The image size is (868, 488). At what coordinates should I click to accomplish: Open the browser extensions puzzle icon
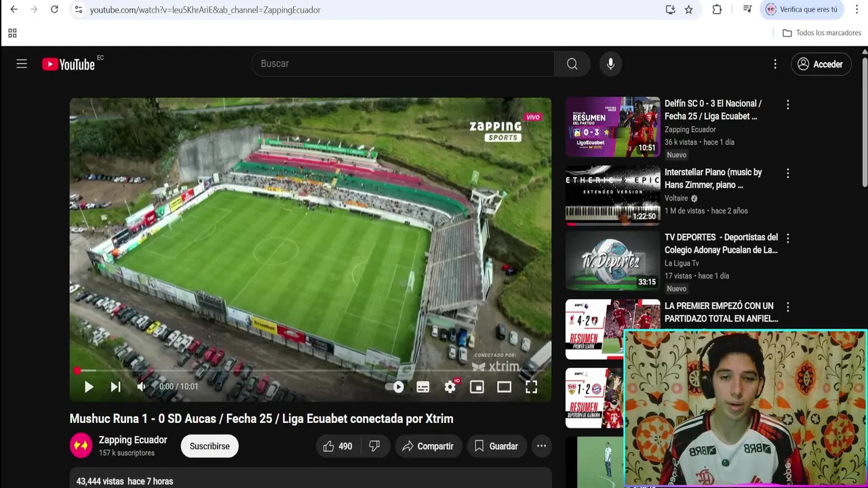717,9
